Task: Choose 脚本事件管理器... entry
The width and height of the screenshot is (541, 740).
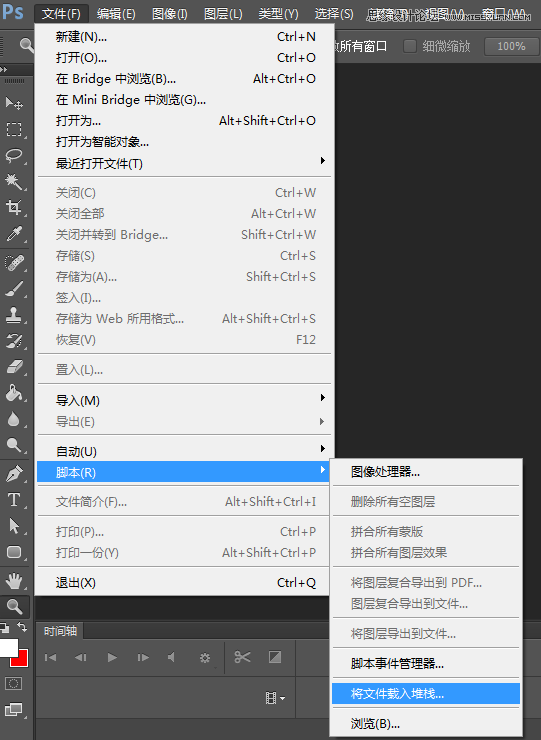Action: (426, 664)
